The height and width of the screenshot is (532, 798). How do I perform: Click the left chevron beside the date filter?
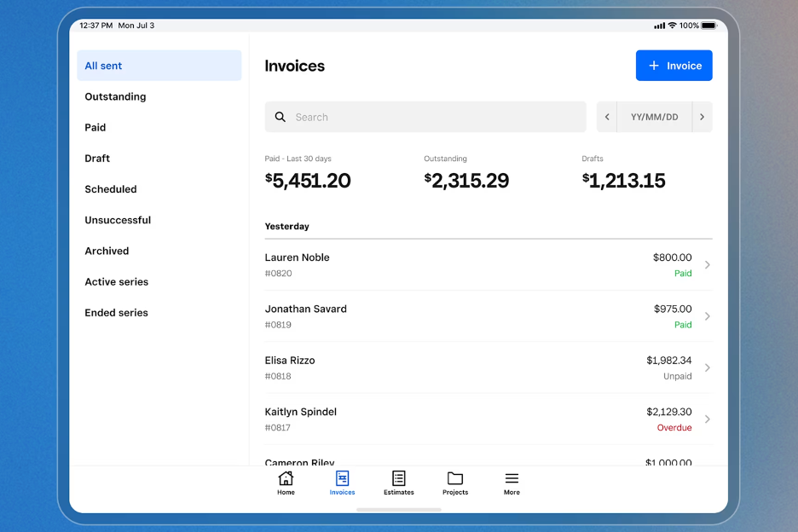point(607,117)
